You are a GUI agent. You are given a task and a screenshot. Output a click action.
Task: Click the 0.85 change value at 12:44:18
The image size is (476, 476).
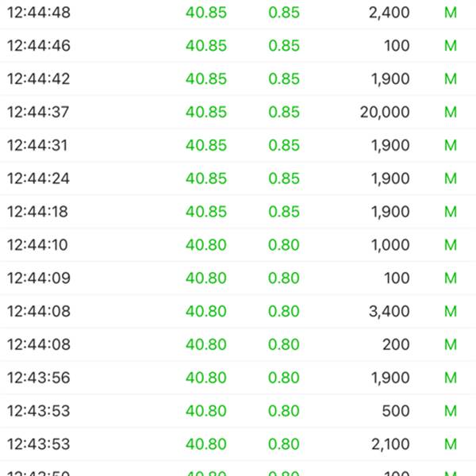pyautogui.click(x=284, y=212)
